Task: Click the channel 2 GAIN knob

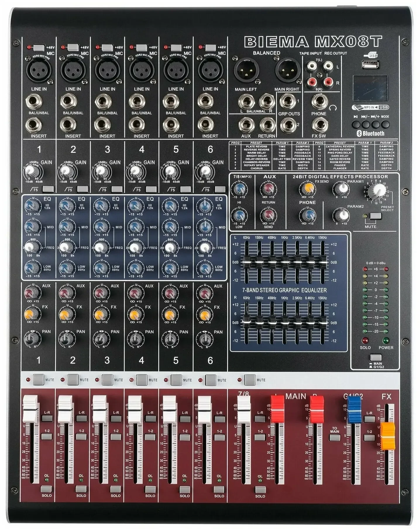Action: (67, 171)
